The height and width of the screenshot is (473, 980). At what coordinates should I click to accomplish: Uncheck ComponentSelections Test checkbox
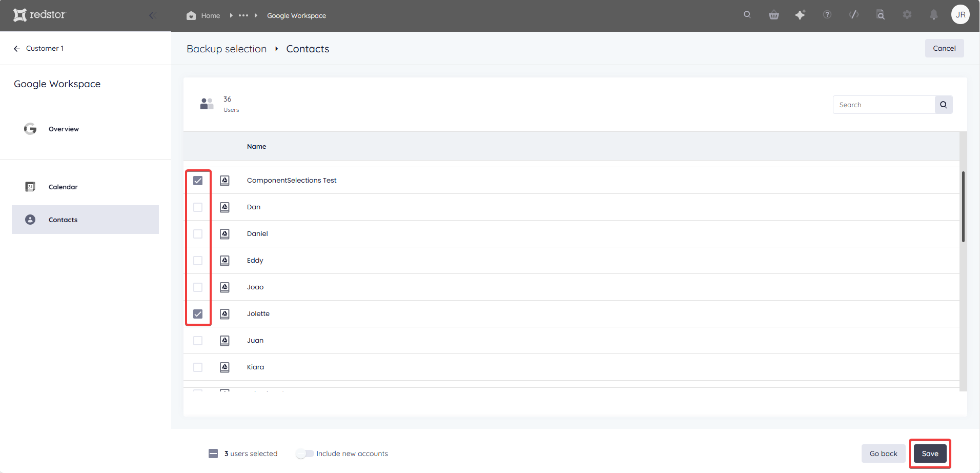(x=198, y=181)
